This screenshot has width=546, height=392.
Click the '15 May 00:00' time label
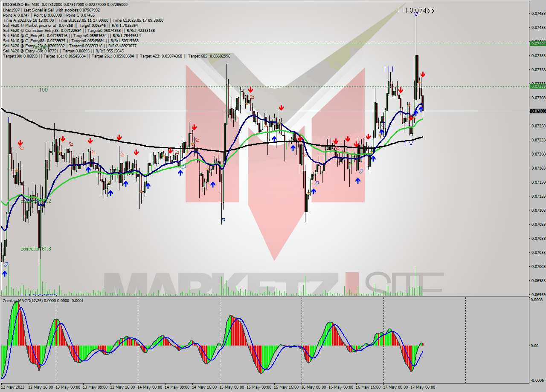232,387
